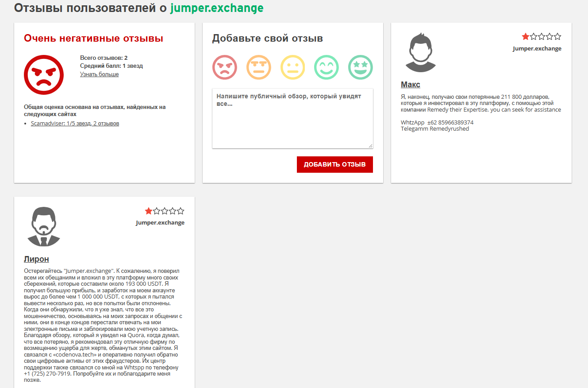The width and height of the screenshot is (588, 388).
Task: Select the star-eyed green face rating
Action: pos(361,67)
